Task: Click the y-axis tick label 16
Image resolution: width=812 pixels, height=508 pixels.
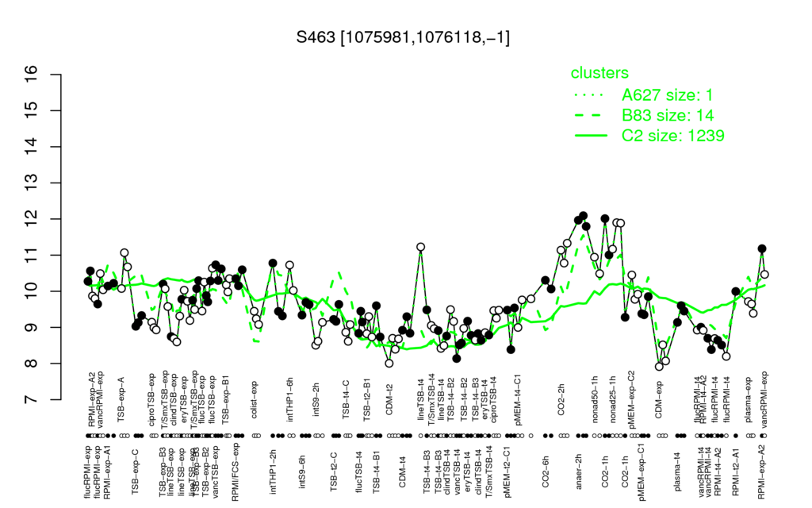Action: 32,75
